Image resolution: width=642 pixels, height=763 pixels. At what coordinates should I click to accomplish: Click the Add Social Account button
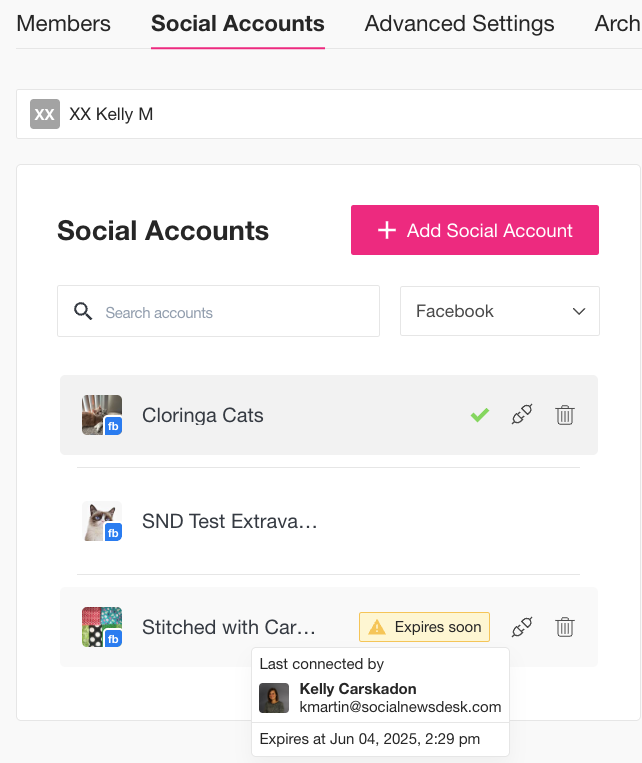(x=475, y=230)
